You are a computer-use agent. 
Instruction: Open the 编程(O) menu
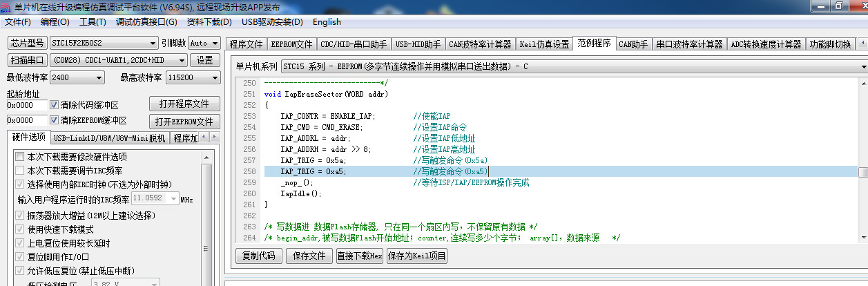[53, 21]
